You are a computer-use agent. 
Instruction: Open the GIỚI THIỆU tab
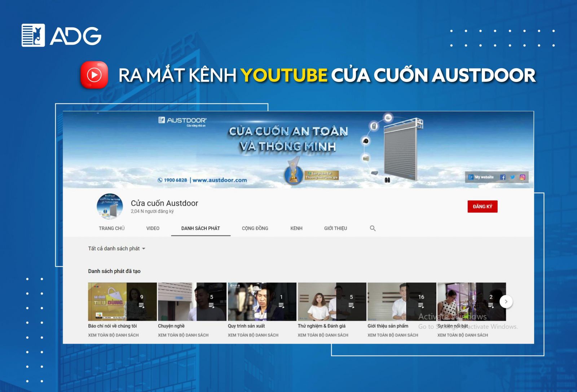[x=335, y=228]
